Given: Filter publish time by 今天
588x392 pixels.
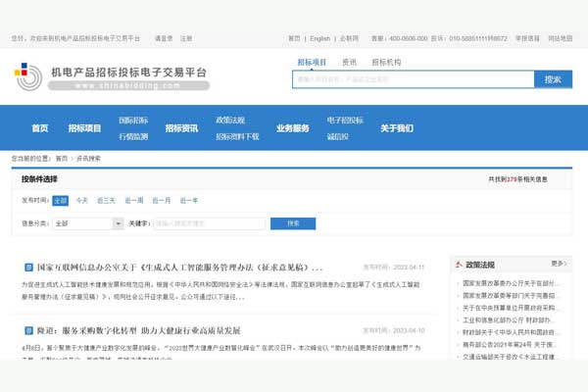Looking at the screenshot, I should coord(82,201).
